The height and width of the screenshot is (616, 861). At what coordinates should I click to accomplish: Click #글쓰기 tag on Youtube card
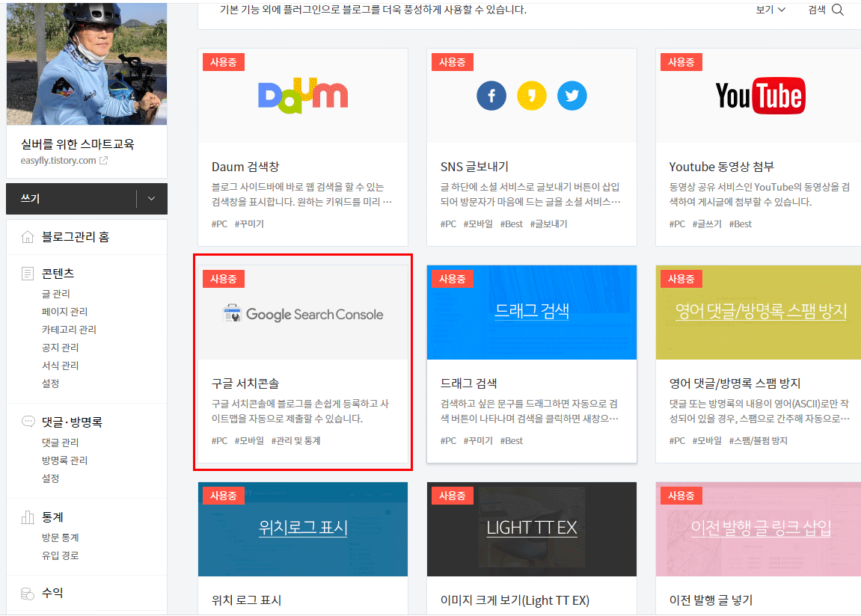(707, 224)
